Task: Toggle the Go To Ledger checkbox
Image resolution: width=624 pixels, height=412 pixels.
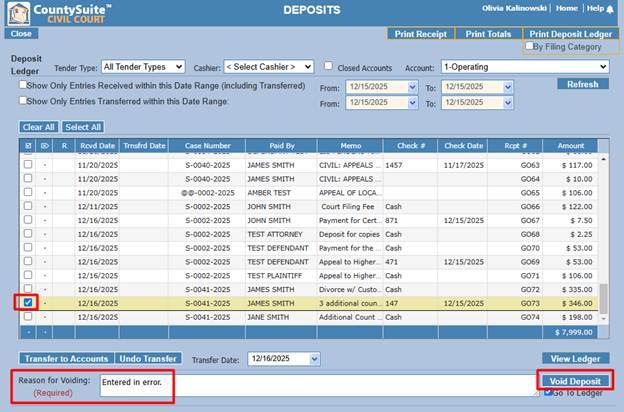Action: click(x=548, y=392)
